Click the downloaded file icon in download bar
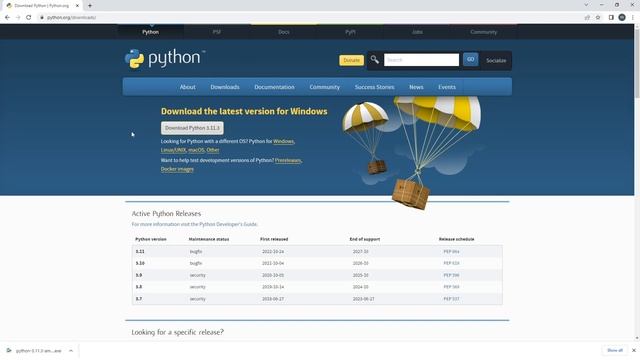 (x=9, y=350)
